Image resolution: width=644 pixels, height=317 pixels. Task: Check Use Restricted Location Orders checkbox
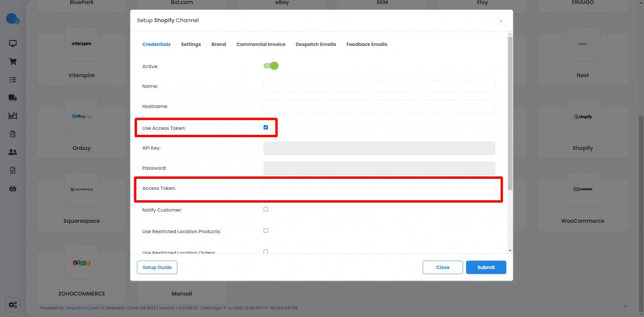pos(266,252)
